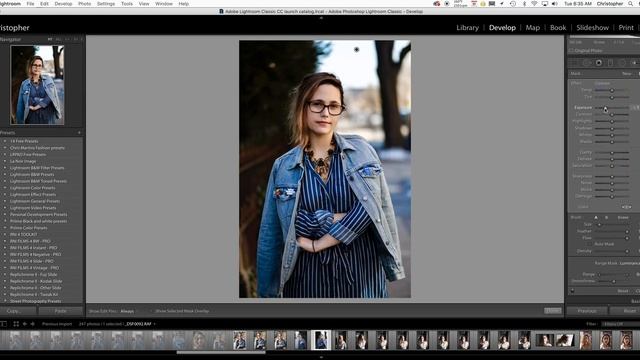Click the Previous button
Screen dimensions: 640x360
[587, 311]
